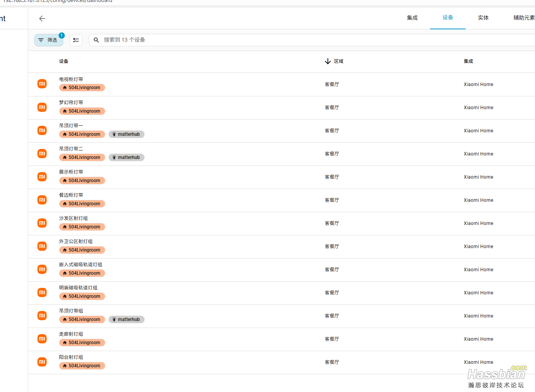
Task: Click the Xiaomi icon for 电视柜灯带
Action: (x=42, y=84)
